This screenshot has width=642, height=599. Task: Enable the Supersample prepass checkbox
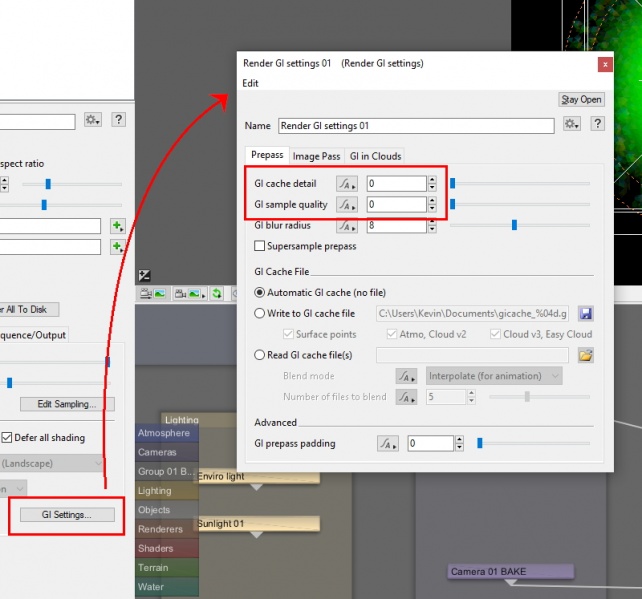point(259,246)
